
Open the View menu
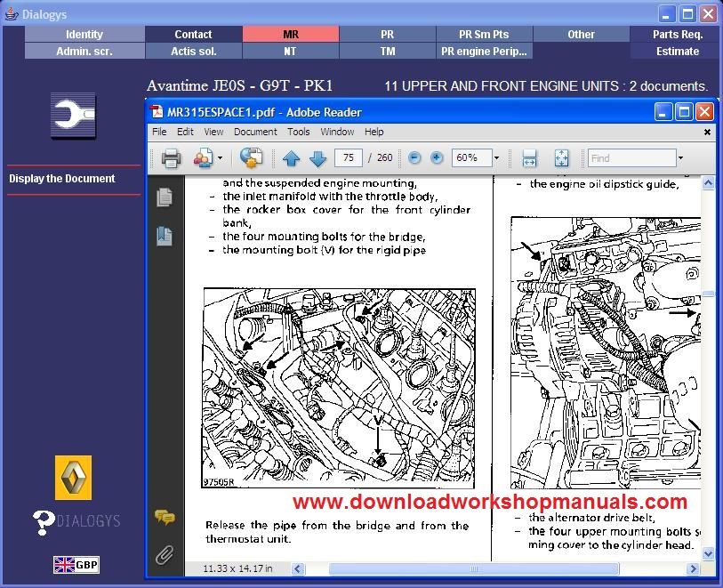click(x=213, y=132)
